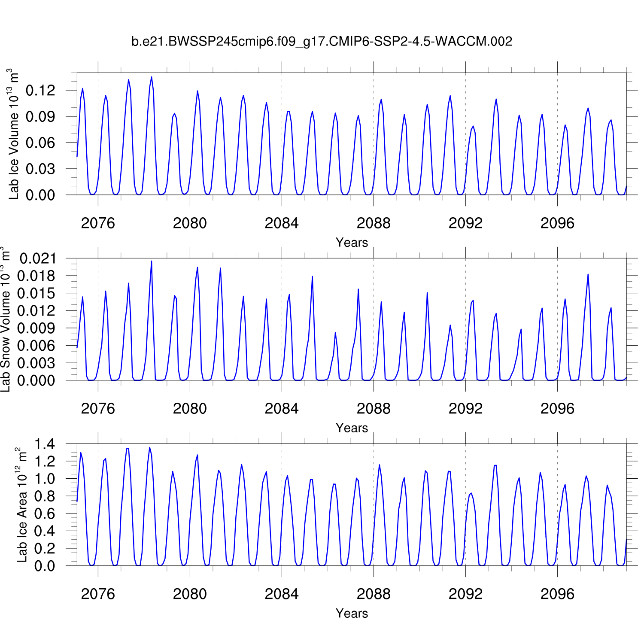644x644 pixels.
Task: Click the Lab Ice Volume y-axis label
Action: (14, 134)
